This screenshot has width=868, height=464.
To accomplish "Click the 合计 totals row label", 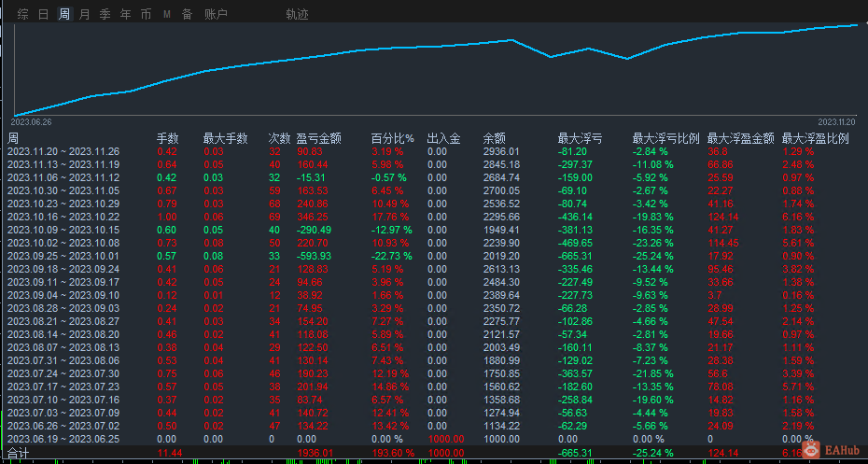I will pos(19,454).
